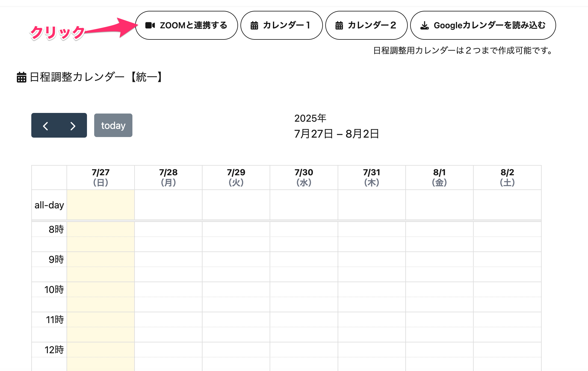The height and width of the screenshot is (371, 588).
Task: Click the all-day cell for 7/27
Action: click(x=101, y=205)
